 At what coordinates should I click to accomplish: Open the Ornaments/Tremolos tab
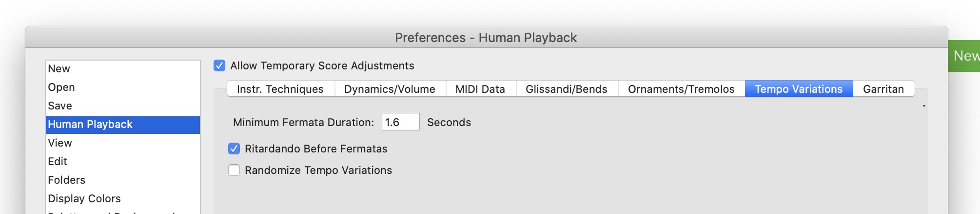[x=681, y=89]
